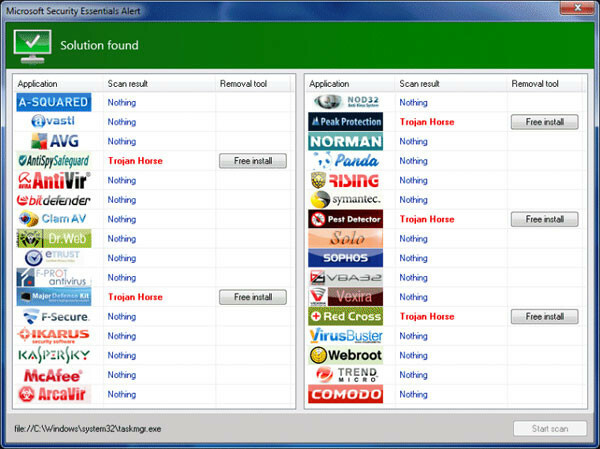Click the F-PROT antivirus logo
Viewport: 600px width, 449px height.
coord(54,278)
